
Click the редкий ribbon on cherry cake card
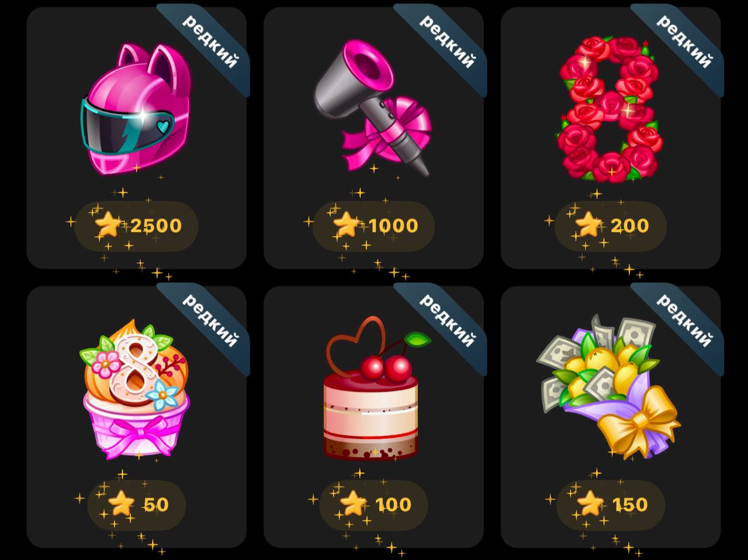tap(446, 321)
